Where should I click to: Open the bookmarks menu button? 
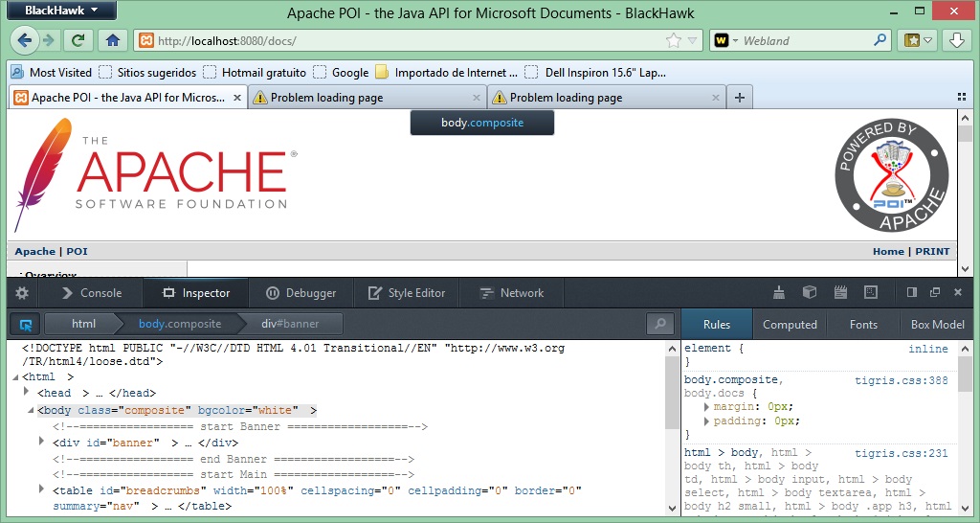click(918, 40)
